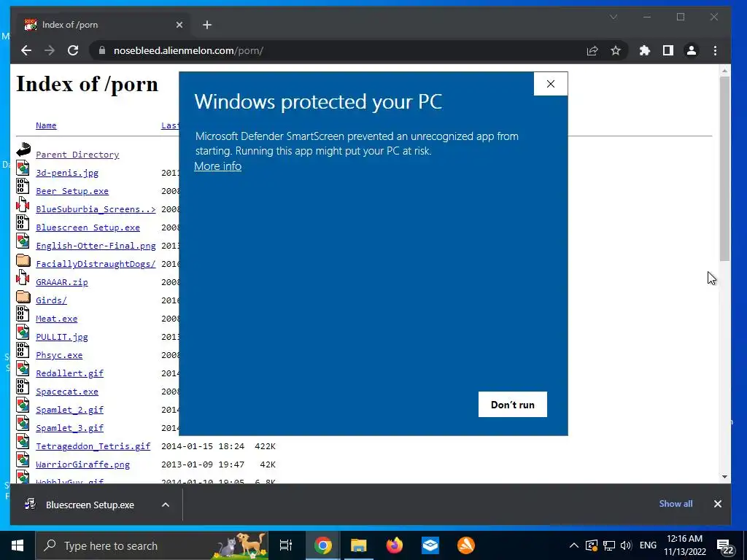Open the Windows Start menu
This screenshot has width=747, height=560.
(x=18, y=545)
